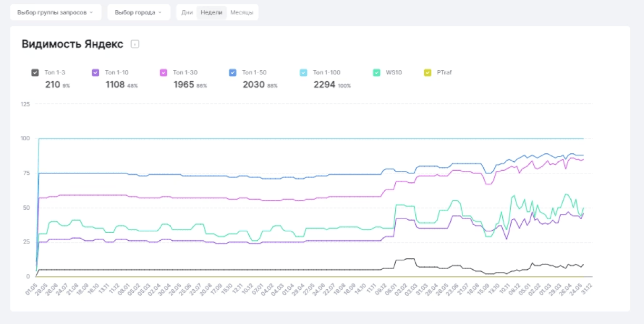Click the info icon beside Видимость Яндекс

click(x=135, y=44)
